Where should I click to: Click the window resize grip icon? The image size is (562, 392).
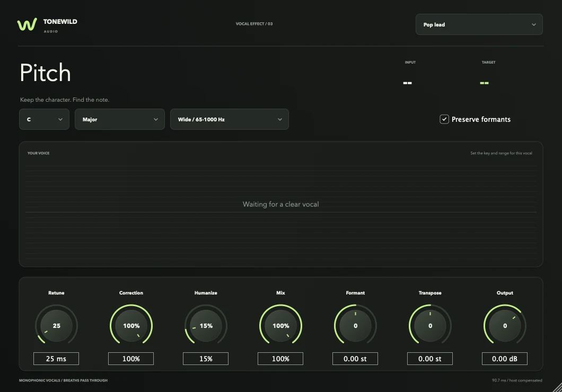click(557, 387)
